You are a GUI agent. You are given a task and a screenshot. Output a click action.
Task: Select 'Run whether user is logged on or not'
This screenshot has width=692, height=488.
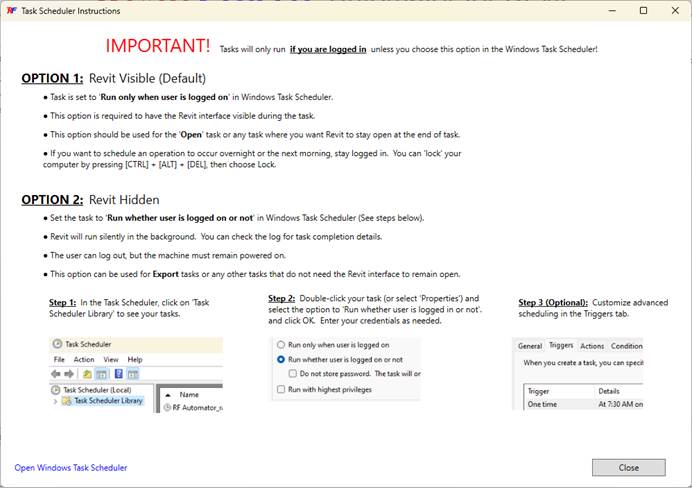click(280, 359)
